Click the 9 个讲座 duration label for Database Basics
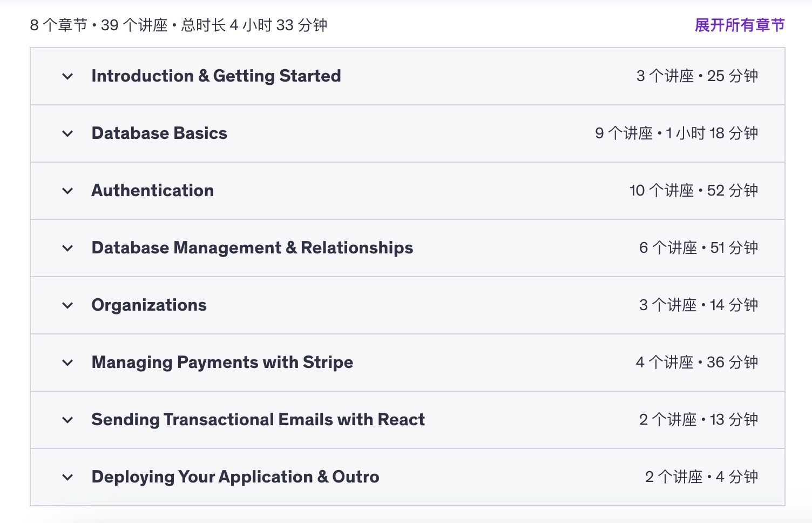 click(676, 133)
